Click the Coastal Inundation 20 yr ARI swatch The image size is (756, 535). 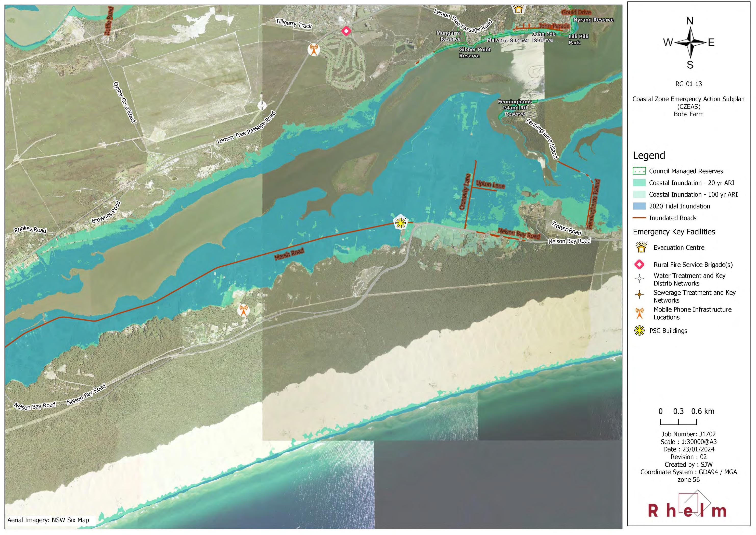click(x=639, y=183)
